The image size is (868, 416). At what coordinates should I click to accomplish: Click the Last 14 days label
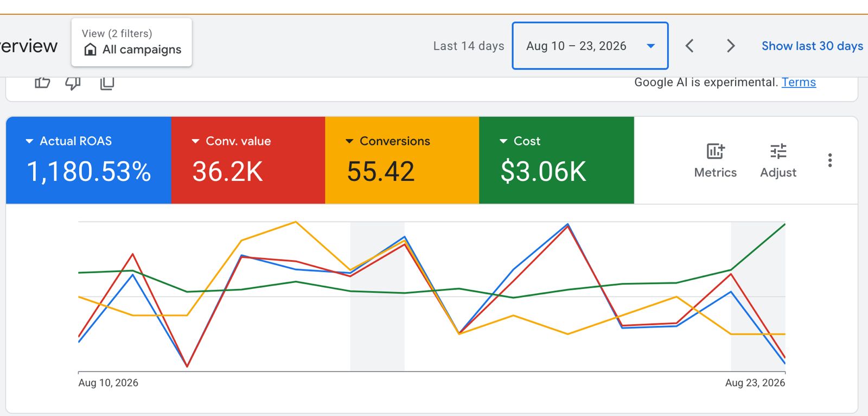pos(469,46)
